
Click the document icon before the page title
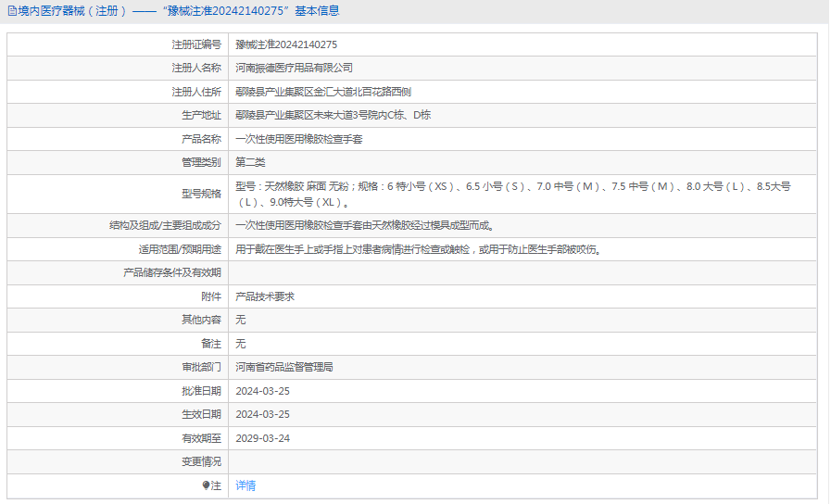coord(12,11)
